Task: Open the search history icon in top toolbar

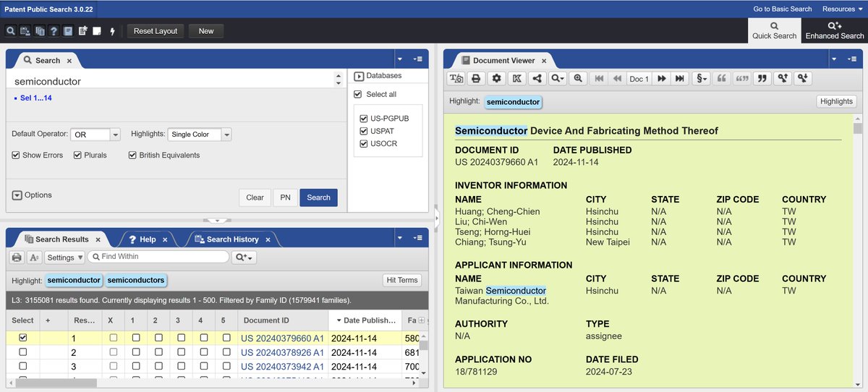Action: 25,31
